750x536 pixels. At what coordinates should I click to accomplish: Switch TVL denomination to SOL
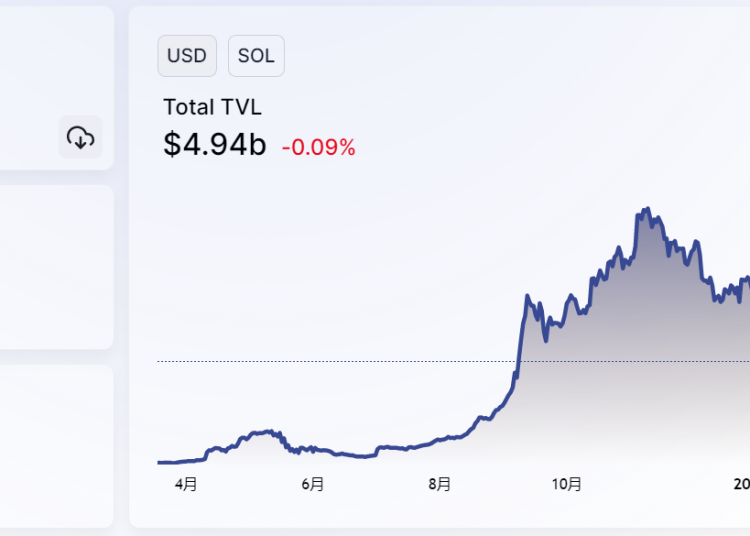[256, 56]
